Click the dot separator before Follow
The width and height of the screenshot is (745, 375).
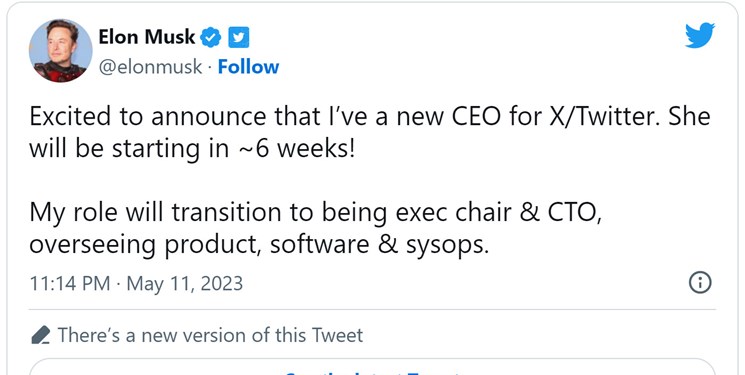210,67
